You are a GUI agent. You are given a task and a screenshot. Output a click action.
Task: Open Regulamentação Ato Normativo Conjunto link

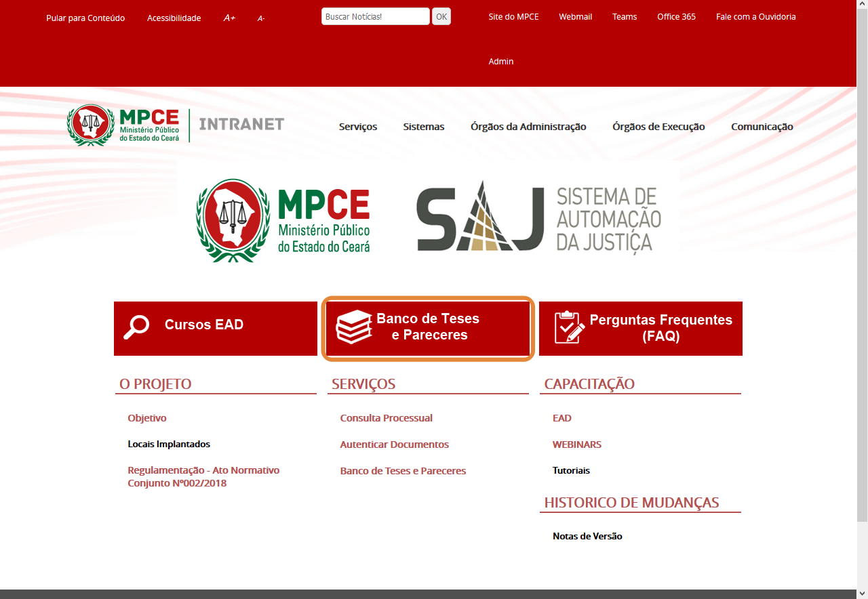click(x=203, y=476)
